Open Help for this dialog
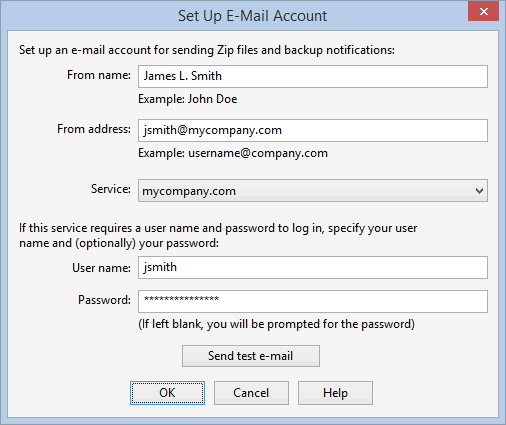The width and height of the screenshot is (506, 425). click(x=335, y=393)
